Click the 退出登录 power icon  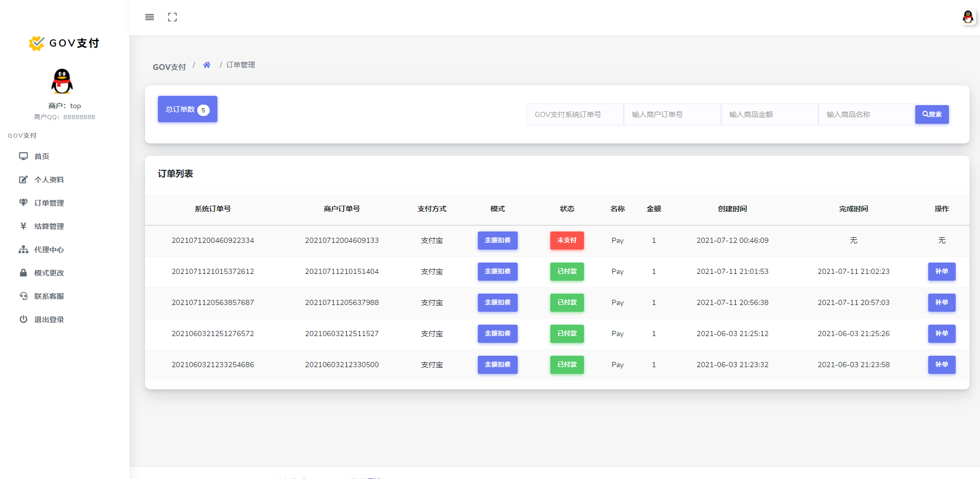23,319
